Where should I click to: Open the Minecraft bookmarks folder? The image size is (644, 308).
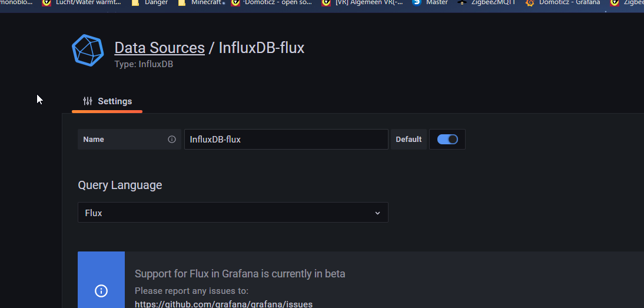coord(201,2)
